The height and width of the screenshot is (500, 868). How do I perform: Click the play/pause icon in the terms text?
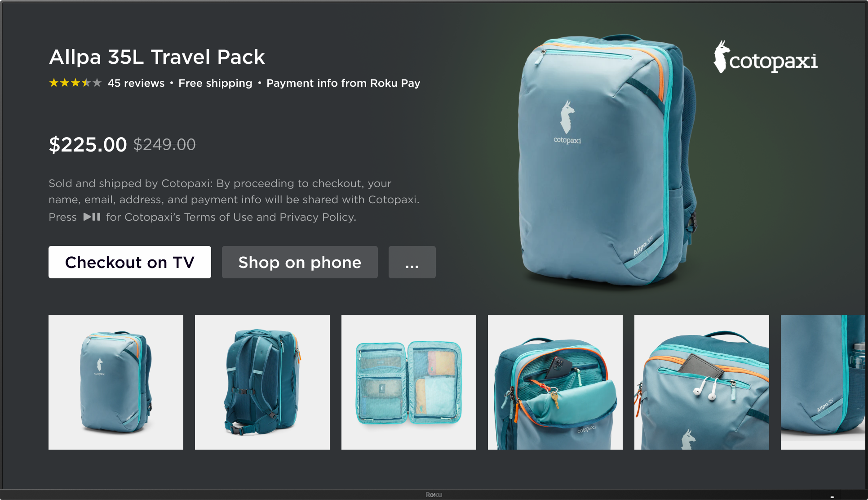click(92, 217)
